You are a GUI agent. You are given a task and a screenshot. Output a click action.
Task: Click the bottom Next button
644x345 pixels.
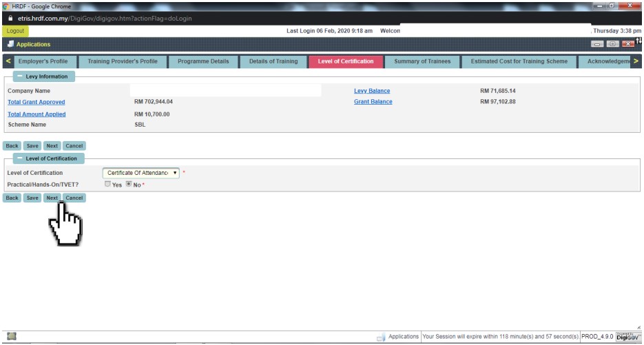click(52, 198)
